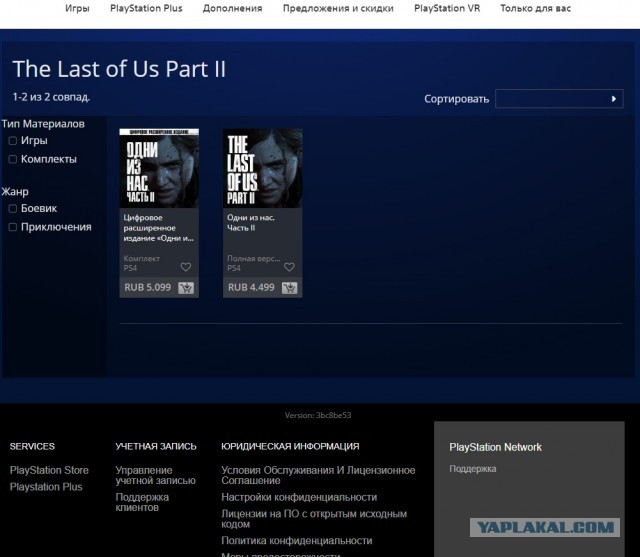
Task: Add RUB 4.499 full version to cart
Action: coord(289,288)
